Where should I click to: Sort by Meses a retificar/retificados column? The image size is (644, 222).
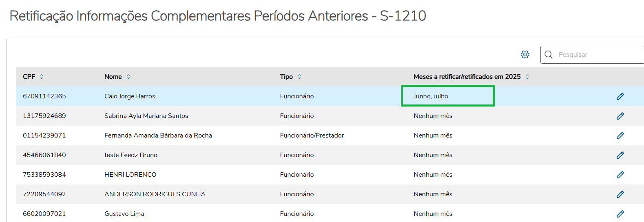click(527, 77)
